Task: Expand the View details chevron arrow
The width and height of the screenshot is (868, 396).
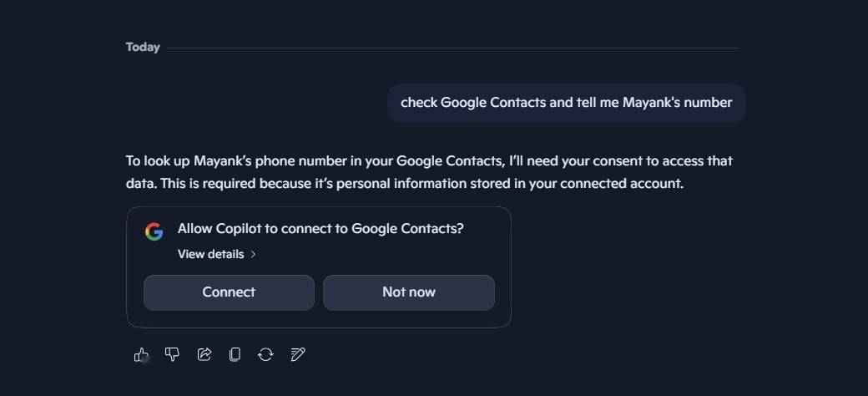Action: pyautogui.click(x=254, y=254)
